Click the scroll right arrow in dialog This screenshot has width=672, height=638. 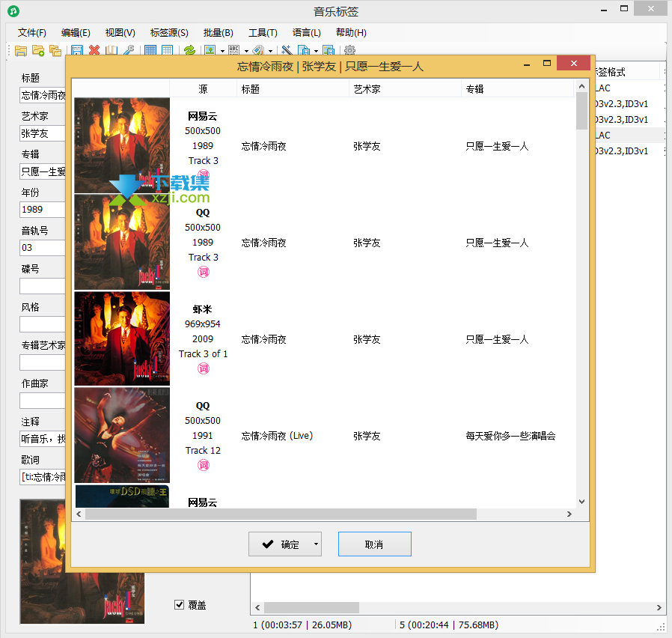click(x=569, y=514)
